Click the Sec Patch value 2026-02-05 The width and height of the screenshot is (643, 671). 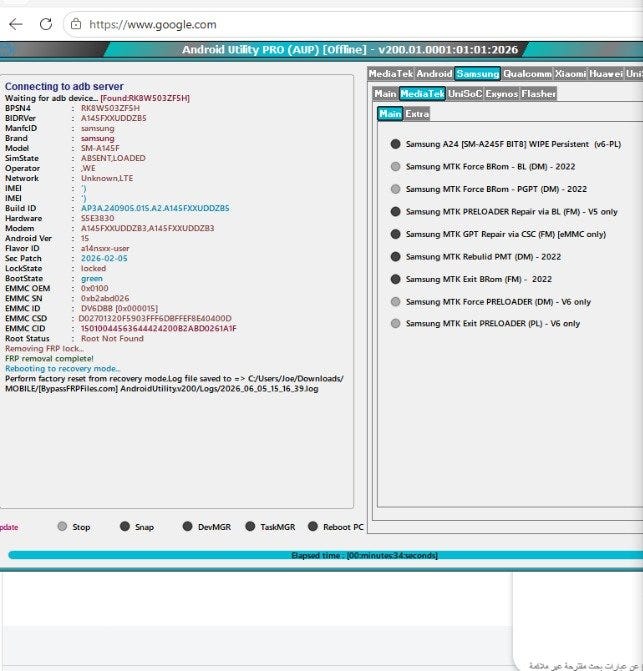(104, 258)
